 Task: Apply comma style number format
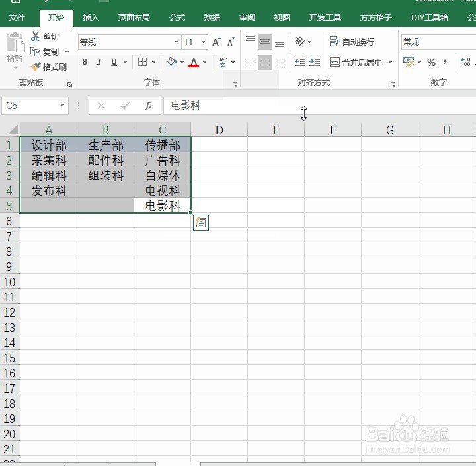(445, 62)
